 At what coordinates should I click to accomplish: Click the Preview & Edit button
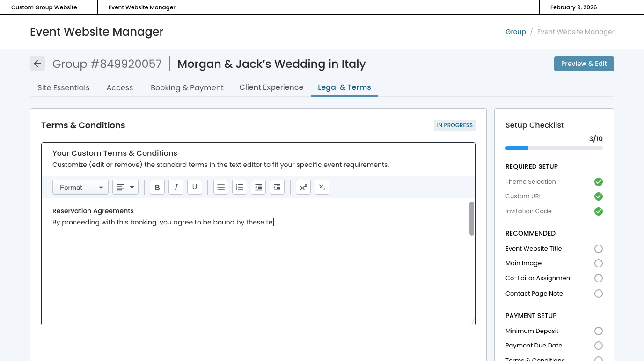tap(584, 64)
